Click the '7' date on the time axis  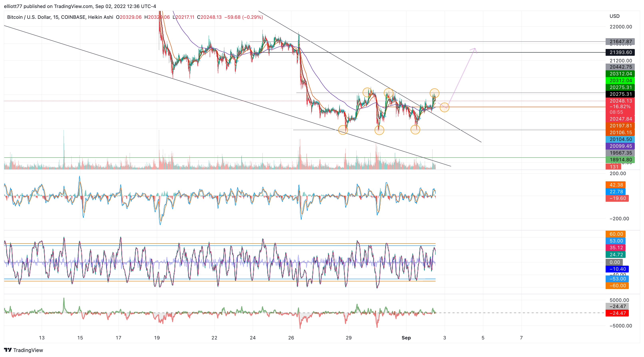521,338
